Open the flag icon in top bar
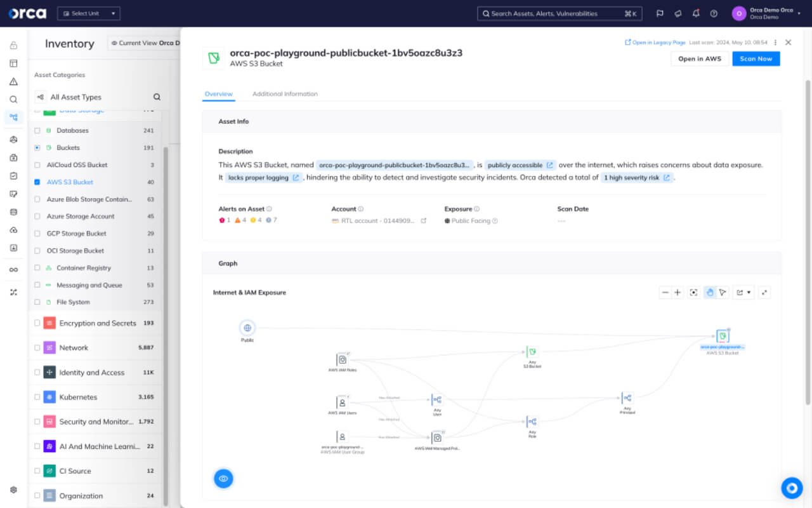The width and height of the screenshot is (812, 508). point(660,13)
